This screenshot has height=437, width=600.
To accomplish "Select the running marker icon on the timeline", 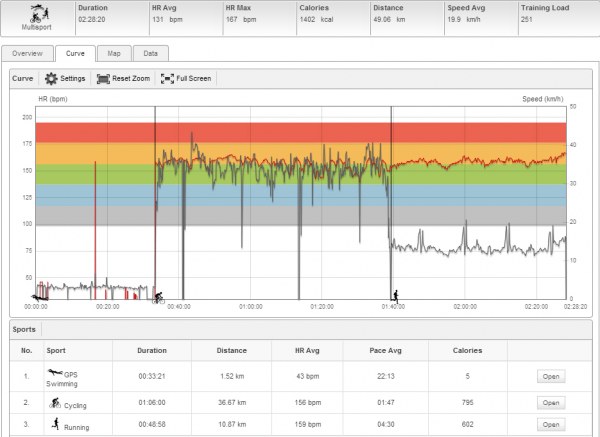I will (395, 295).
